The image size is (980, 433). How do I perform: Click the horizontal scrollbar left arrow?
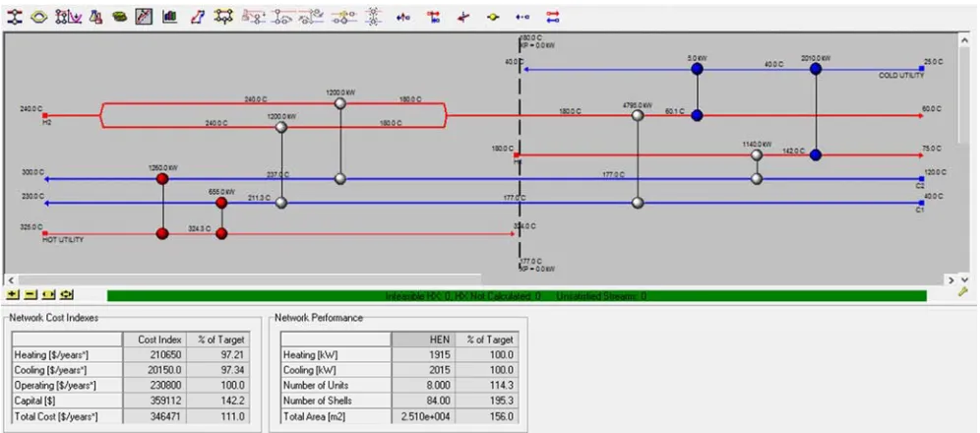(10, 280)
